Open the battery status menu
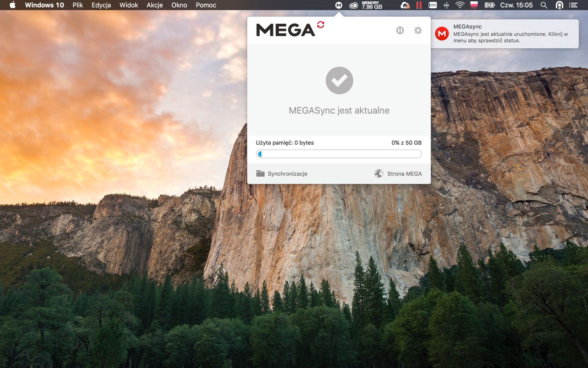This screenshot has height=368, width=588. pyautogui.click(x=490, y=5)
